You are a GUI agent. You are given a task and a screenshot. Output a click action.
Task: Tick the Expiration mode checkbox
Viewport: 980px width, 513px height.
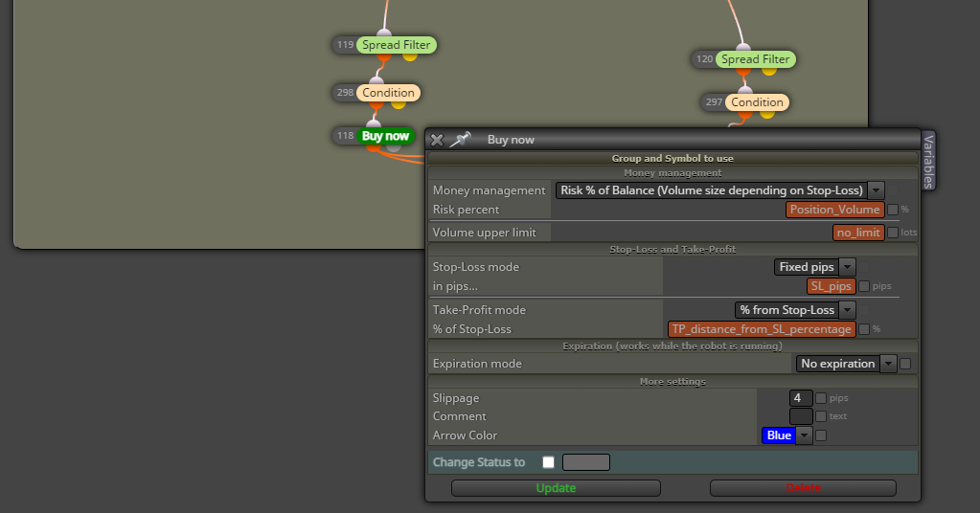(x=905, y=364)
